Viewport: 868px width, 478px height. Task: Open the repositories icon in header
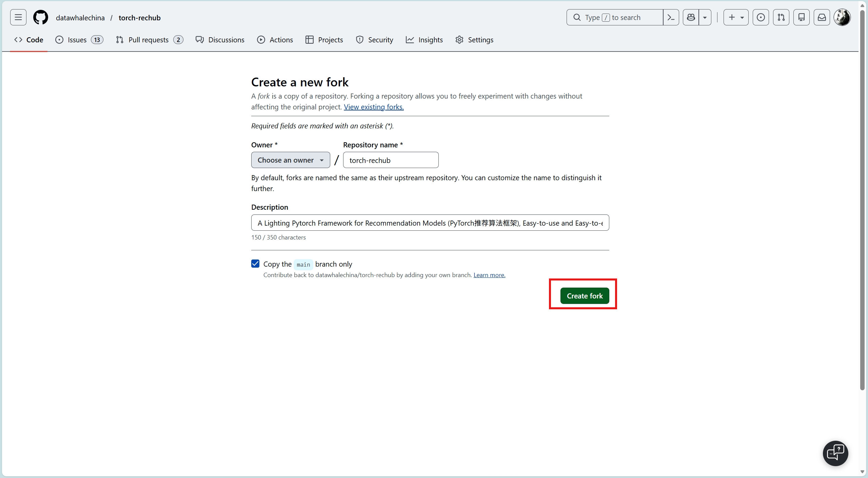point(801,17)
